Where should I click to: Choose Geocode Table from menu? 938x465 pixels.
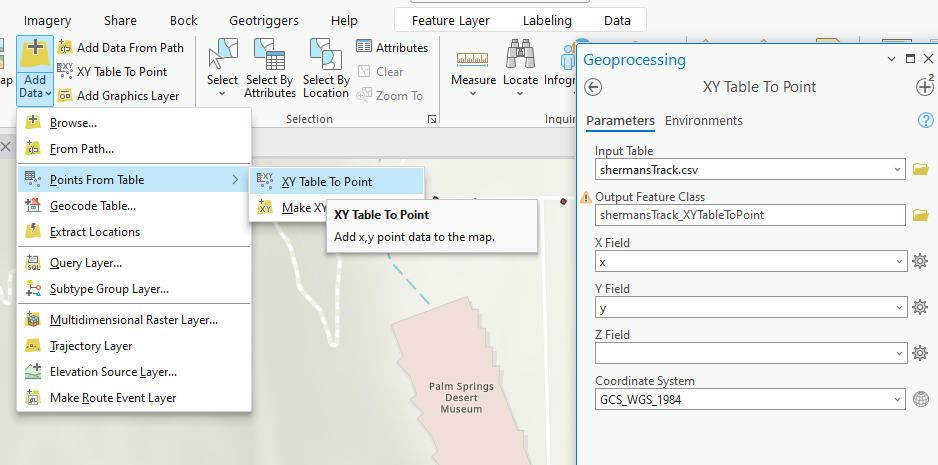[x=92, y=206]
